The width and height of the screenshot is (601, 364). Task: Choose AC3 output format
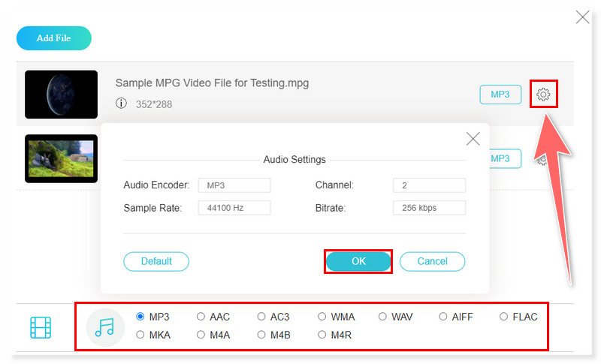(x=261, y=317)
